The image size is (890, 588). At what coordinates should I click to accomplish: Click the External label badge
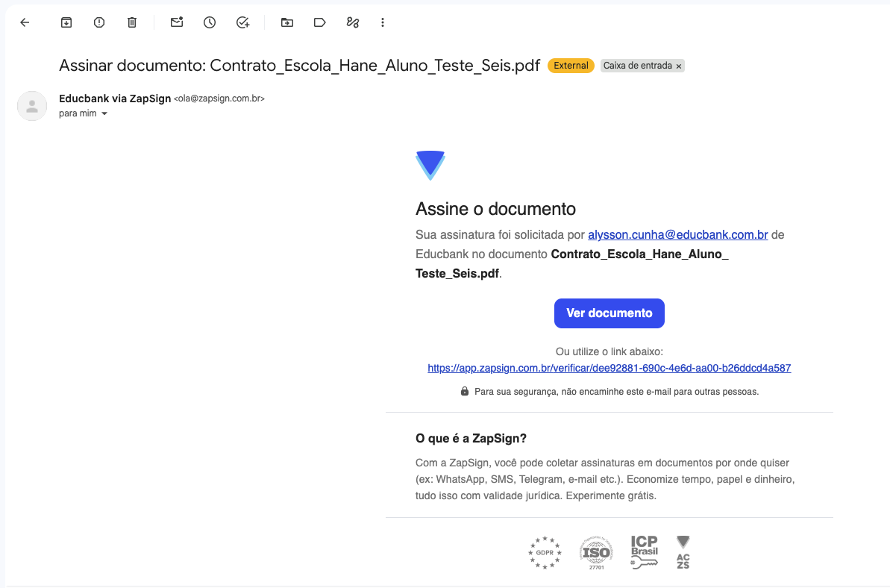[x=571, y=65]
